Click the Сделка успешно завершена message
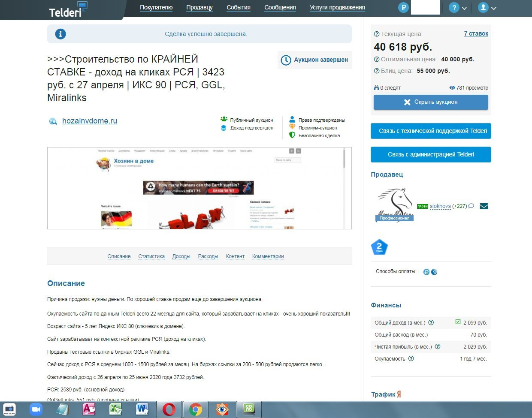The width and height of the screenshot is (532, 418). coord(206,34)
